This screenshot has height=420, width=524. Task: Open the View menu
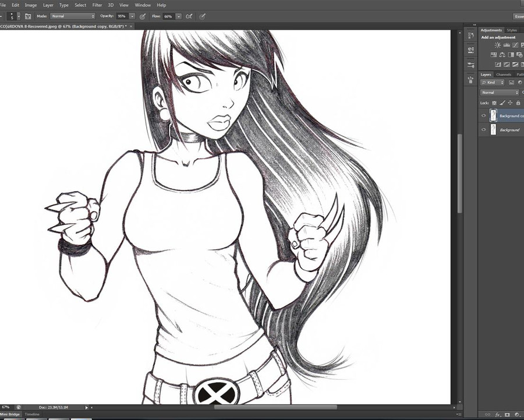124,5
